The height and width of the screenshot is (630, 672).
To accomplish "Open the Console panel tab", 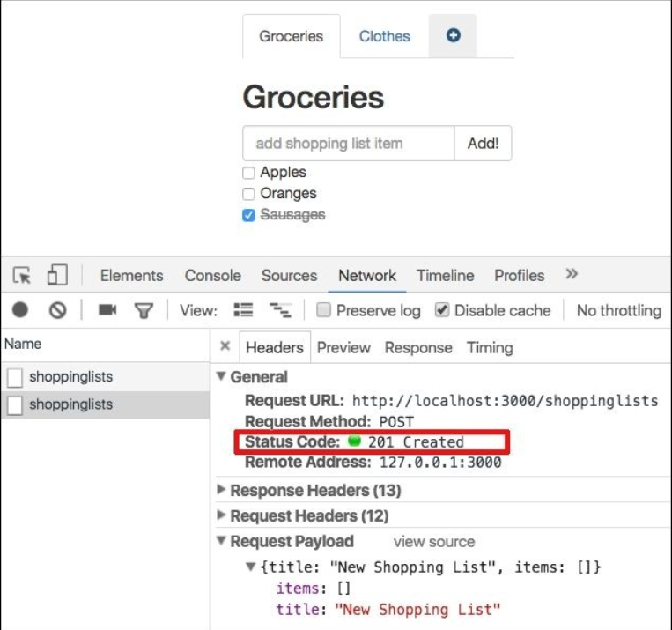I will 212,276.
